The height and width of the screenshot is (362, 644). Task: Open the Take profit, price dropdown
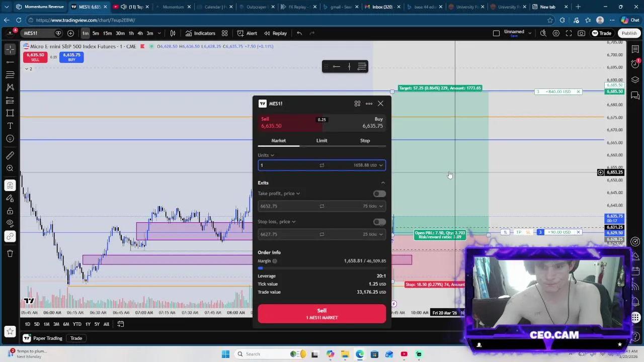pos(279,194)
